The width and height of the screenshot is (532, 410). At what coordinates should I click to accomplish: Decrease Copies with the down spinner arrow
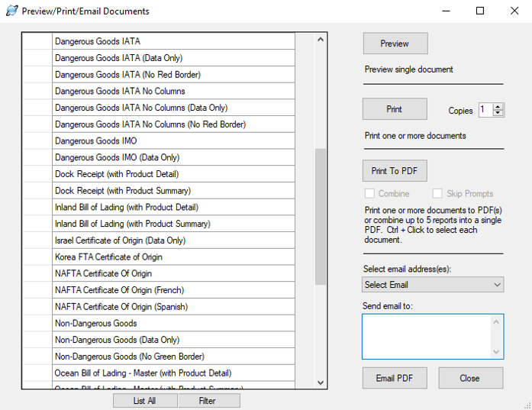498,113
